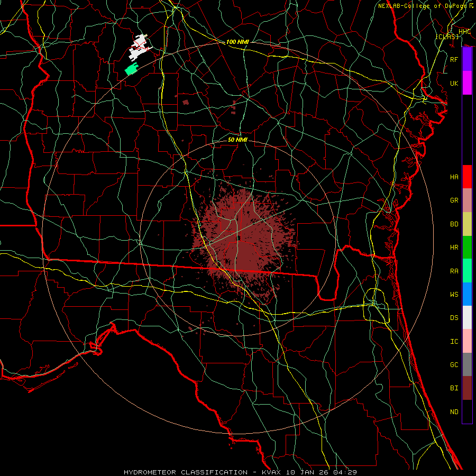This screenshot has height=476, width=476.
Task: Click the 04:29 timestamp
Action: (x=345, y=472)
